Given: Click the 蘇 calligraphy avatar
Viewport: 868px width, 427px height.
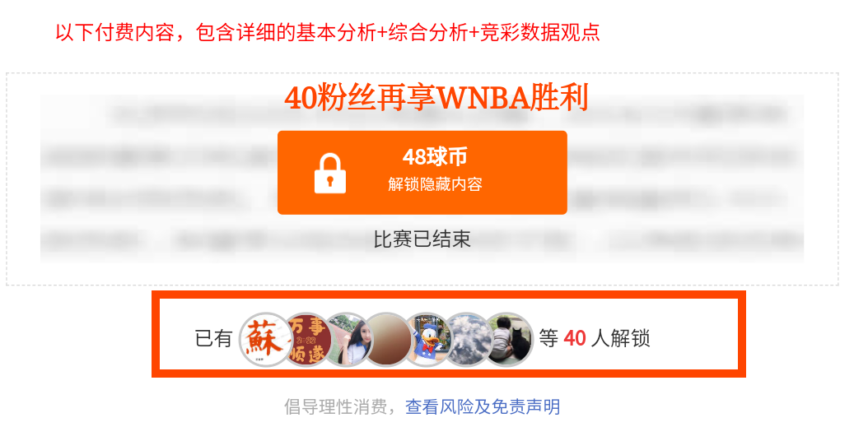Looking at the screenshot, I should coord(266,339).
